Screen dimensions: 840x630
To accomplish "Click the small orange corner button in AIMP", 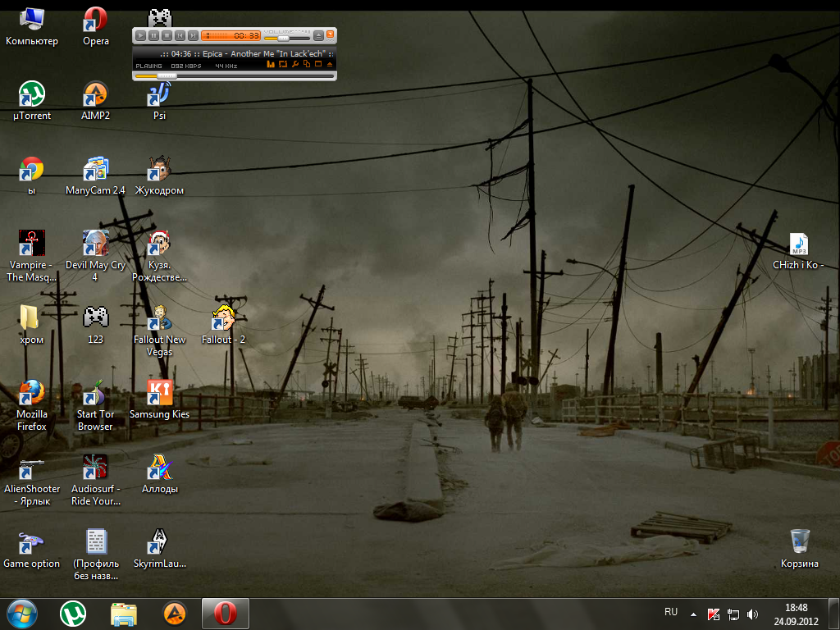I will pos(331,34).
